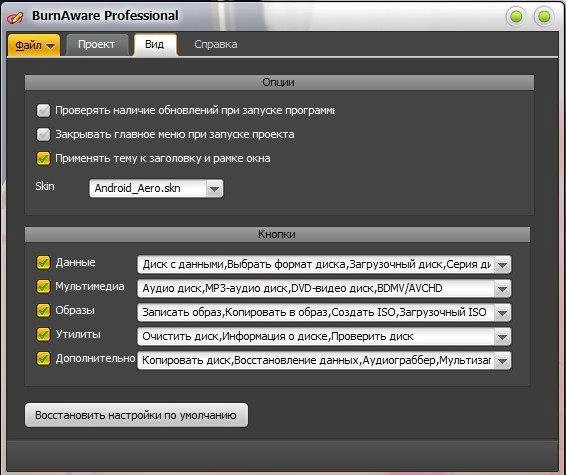
Task: Click the BurnAware Professional window title
Action: click(105, 16)
